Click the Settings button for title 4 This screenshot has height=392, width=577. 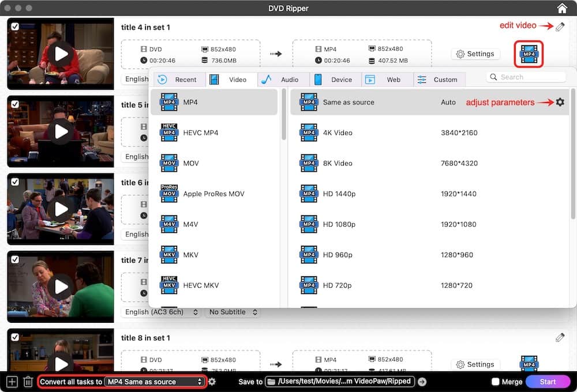[x=475, y=54]
